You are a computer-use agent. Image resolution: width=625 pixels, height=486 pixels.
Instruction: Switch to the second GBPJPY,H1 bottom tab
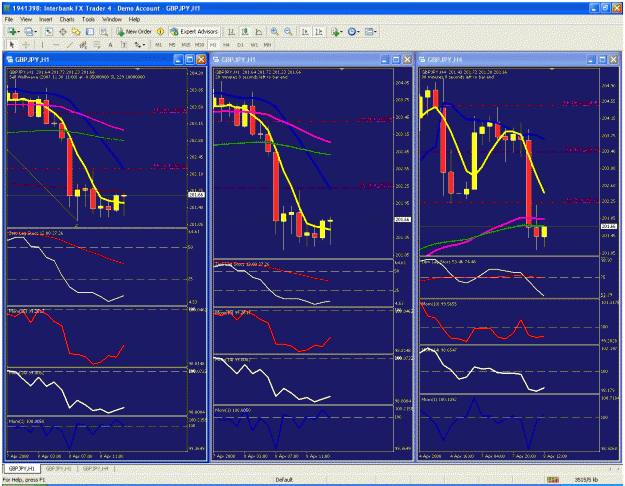[x=58, y=468]
